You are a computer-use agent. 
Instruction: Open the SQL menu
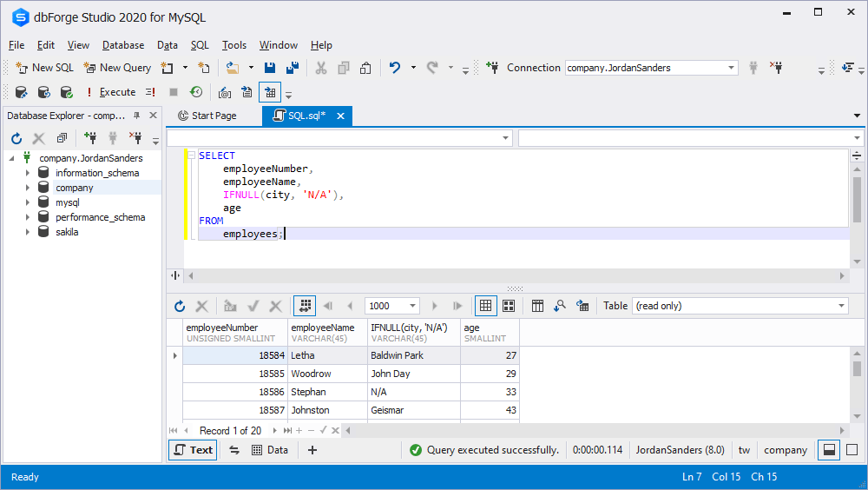[x=200, y=45]
